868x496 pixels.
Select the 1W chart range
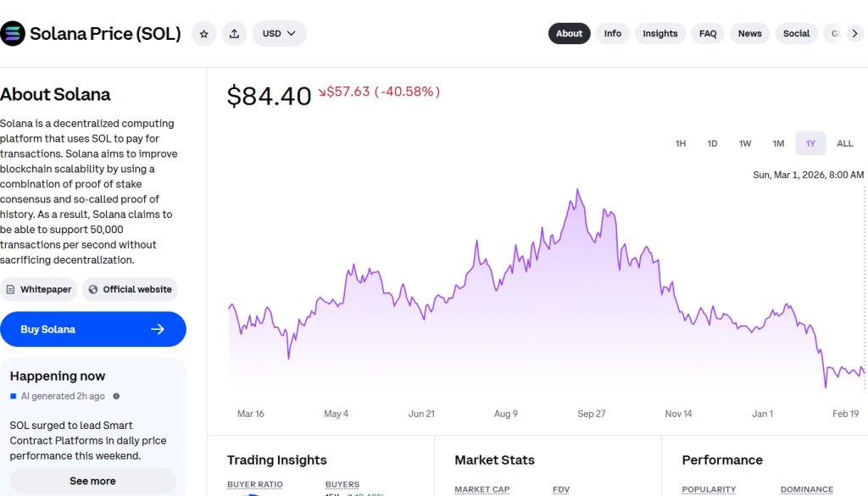click(x=744, y=143)
